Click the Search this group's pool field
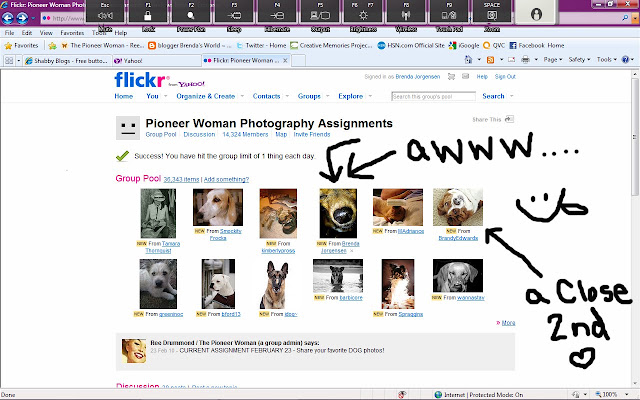Image resolution: width=640 pixels, height=400 pixels. [433, 96]
